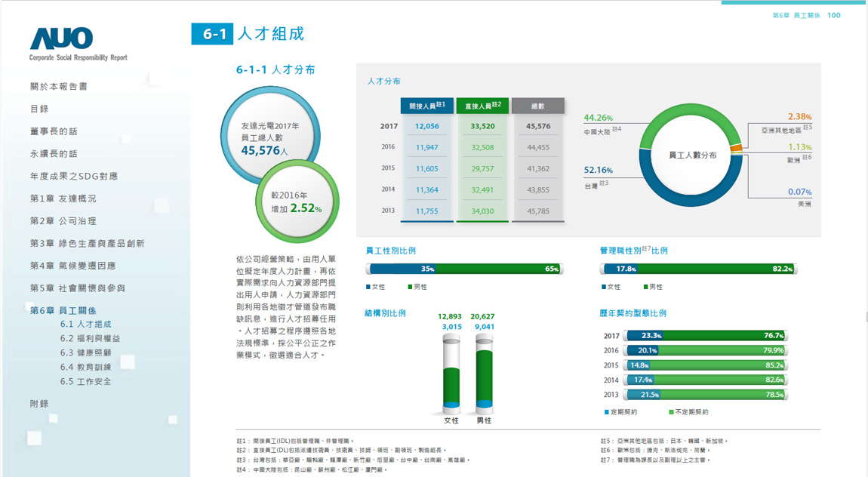Viewport: 868px width, 477px height.
Task: Open 董事長的話 section
Action: pos(54,131)
